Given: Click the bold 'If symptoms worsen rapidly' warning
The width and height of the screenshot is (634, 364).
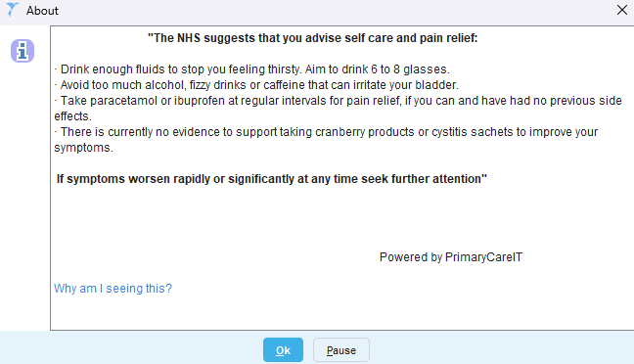Looking at the screenshot, I should 272,179.
